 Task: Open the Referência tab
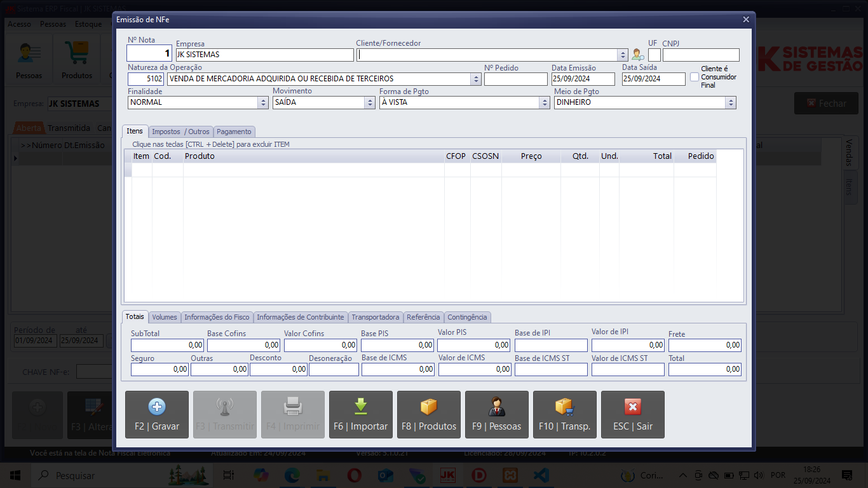[x=423, y=317]
